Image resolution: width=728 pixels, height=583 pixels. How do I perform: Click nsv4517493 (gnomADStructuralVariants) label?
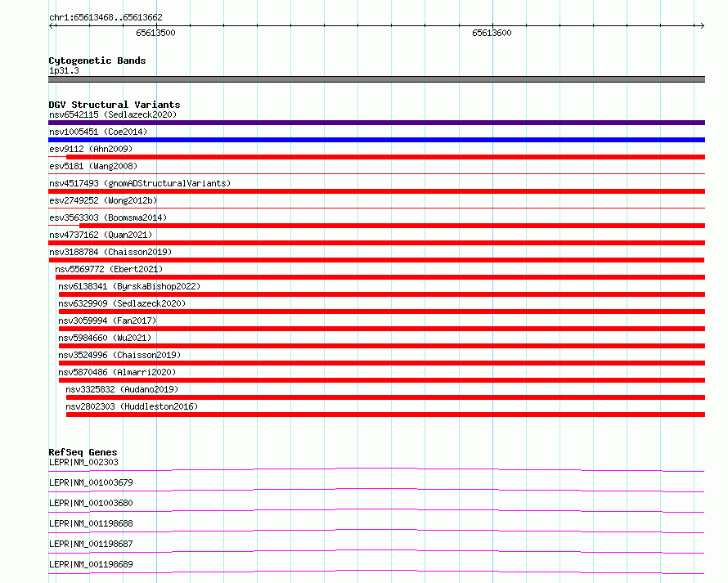click(140, 183)
